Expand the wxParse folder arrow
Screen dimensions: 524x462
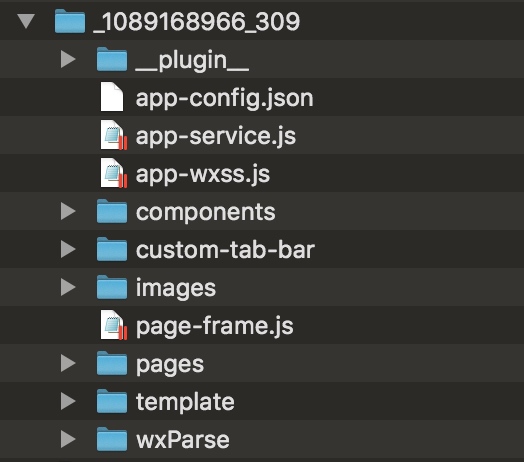68,439
